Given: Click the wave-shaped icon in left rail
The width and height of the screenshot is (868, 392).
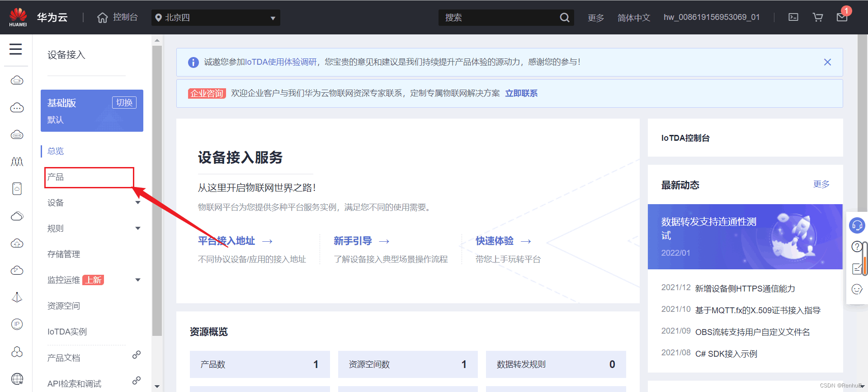Looking at the screenshot, I should pos(17,162).
